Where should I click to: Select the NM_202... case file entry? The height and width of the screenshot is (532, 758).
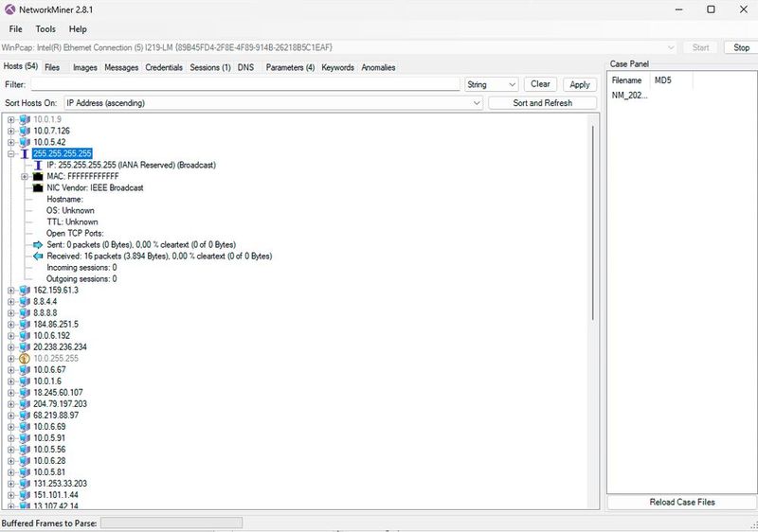click(x=629, y=95)
